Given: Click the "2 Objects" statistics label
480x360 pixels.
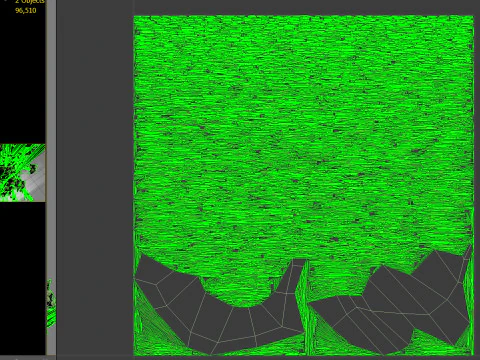Looking at the screenshot, I should (x=30, y=1).
